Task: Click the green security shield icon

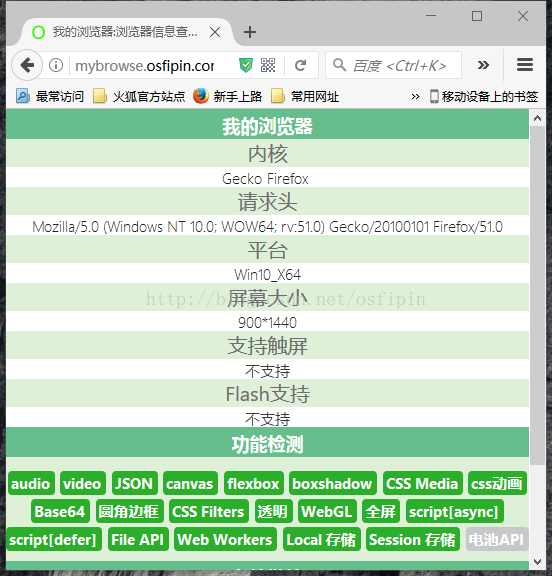Action: coord(245,65)
